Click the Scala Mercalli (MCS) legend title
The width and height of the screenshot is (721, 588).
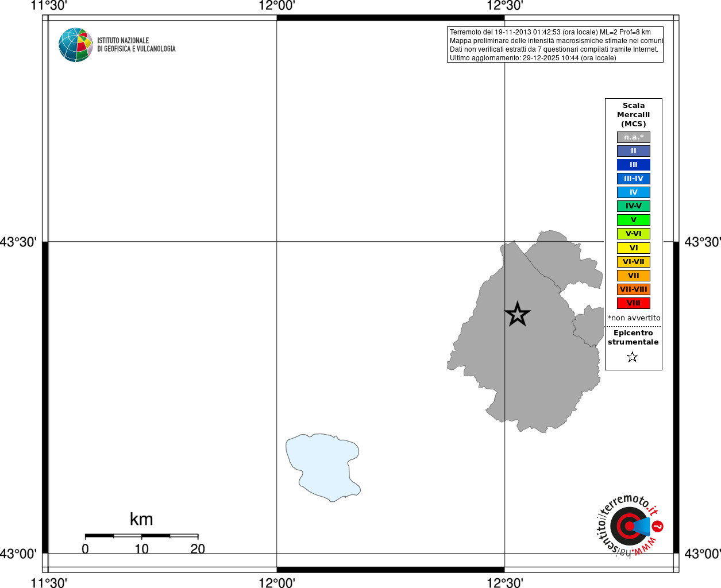(634, 115)
